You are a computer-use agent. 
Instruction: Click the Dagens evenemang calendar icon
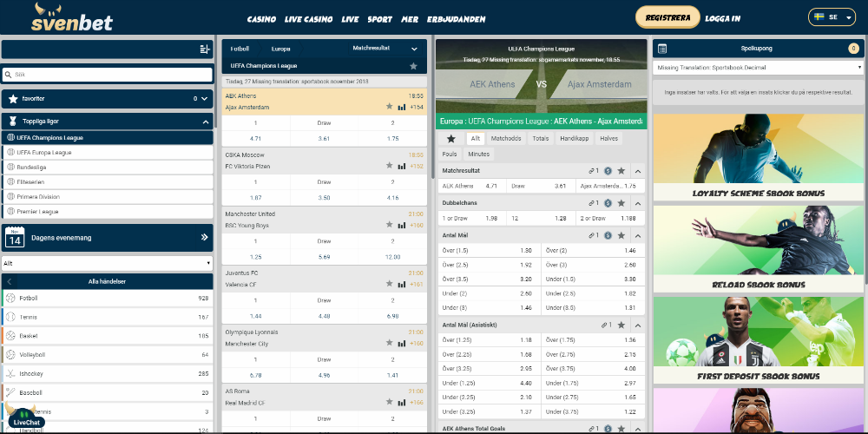tap(15, 238)
